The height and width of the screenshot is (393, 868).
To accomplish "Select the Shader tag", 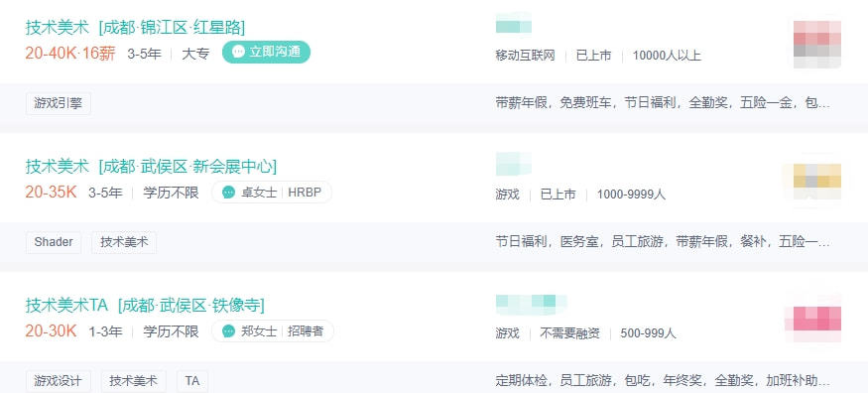I will [54, 242].
